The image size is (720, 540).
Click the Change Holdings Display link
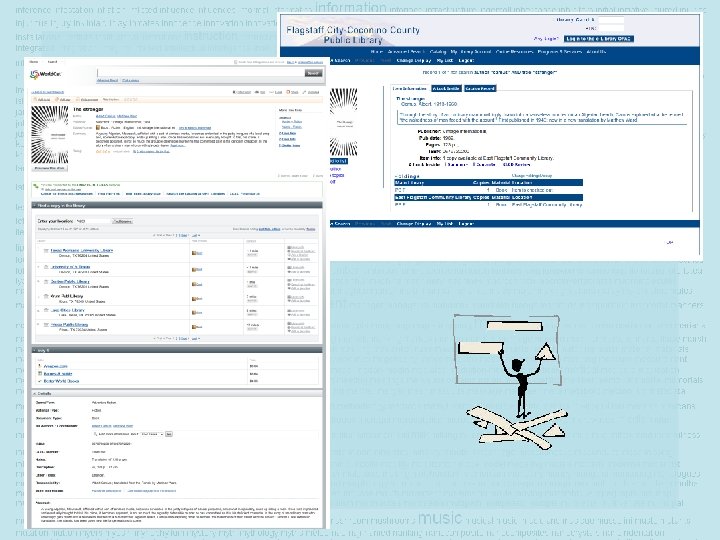[x=532, y=176]
